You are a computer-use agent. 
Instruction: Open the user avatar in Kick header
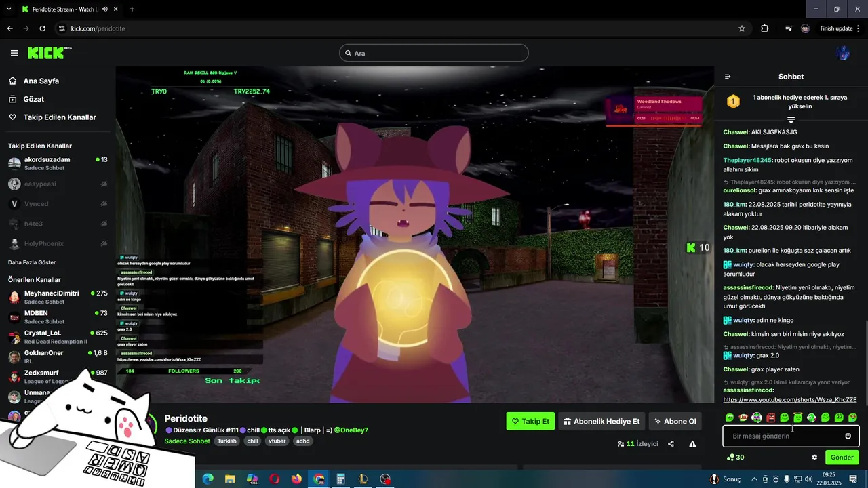click(844, 53)
